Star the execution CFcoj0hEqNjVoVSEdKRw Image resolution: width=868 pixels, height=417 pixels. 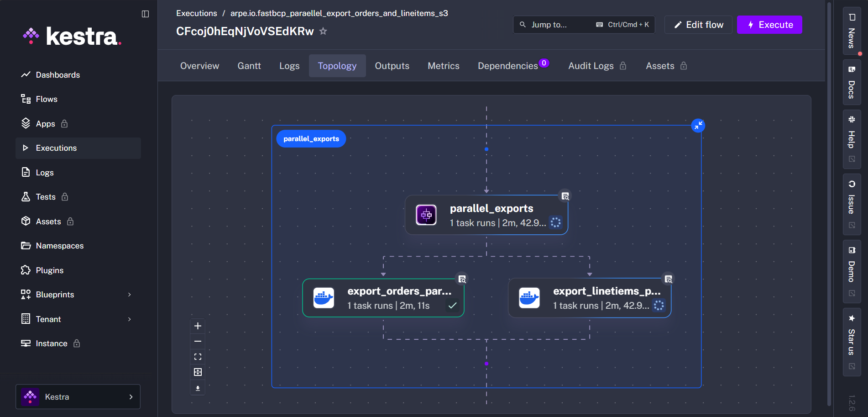[323, 31]
